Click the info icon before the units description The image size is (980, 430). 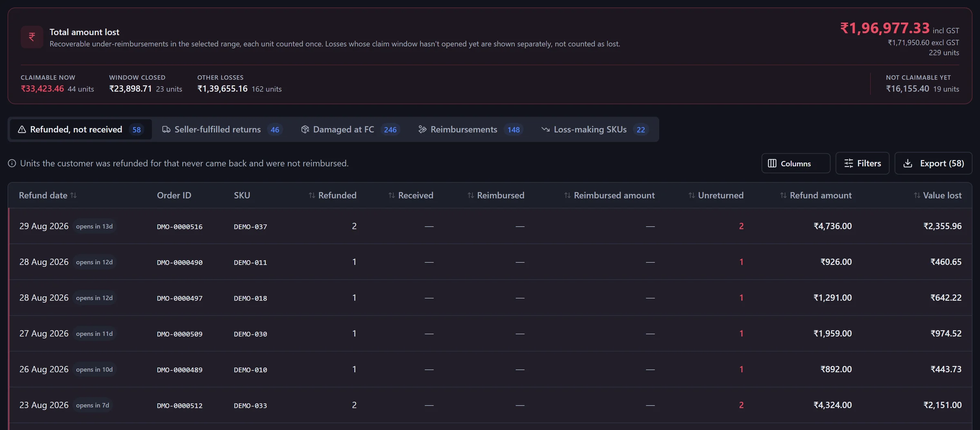click(x=12, y=163)
